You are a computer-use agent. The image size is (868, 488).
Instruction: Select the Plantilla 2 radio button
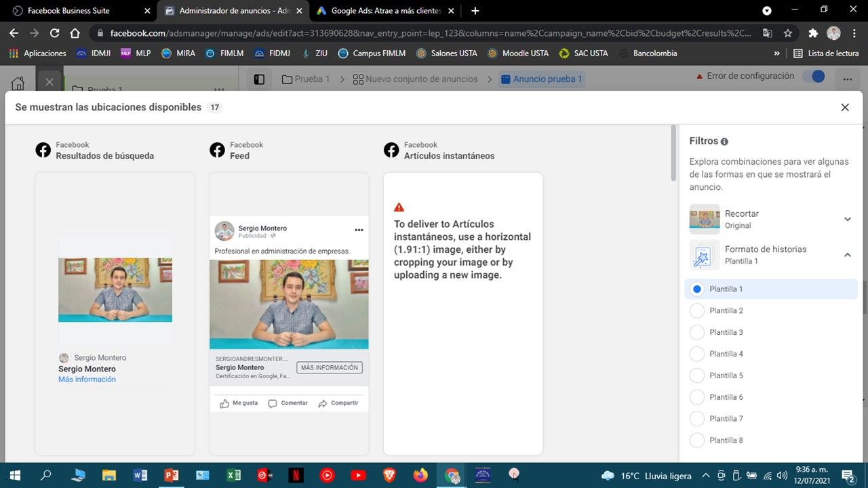pyautogui.click(x=696, y=310)
